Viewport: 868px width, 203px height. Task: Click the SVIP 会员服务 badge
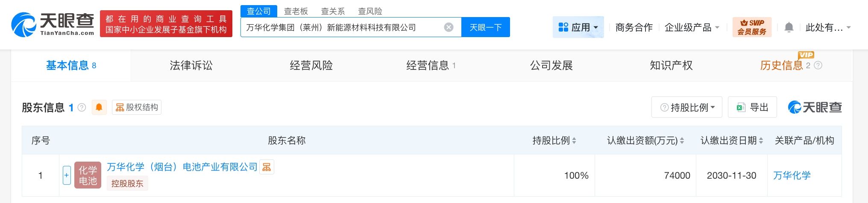click(x=752, y=27)
